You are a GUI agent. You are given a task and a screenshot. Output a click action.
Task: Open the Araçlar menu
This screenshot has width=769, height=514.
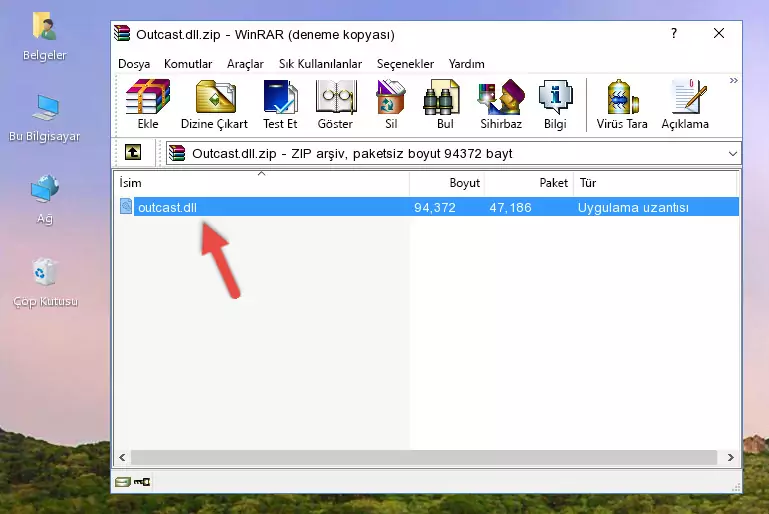[x=245, y=64]
